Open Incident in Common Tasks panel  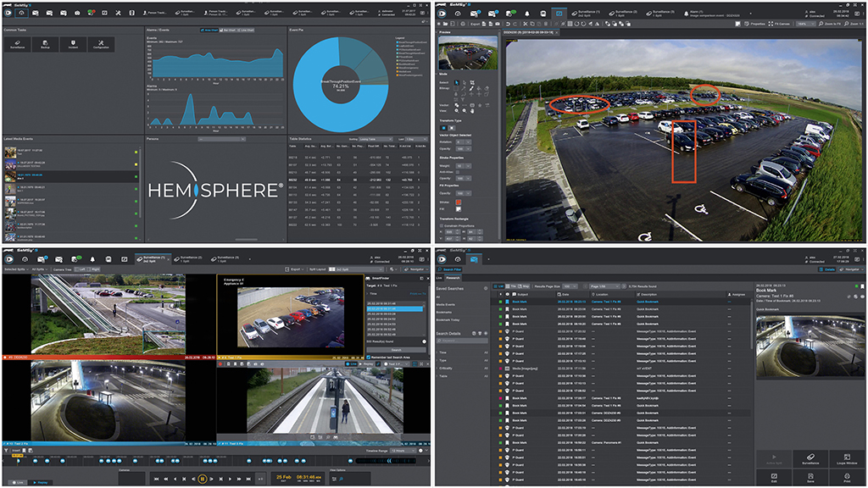click(74, 45)
